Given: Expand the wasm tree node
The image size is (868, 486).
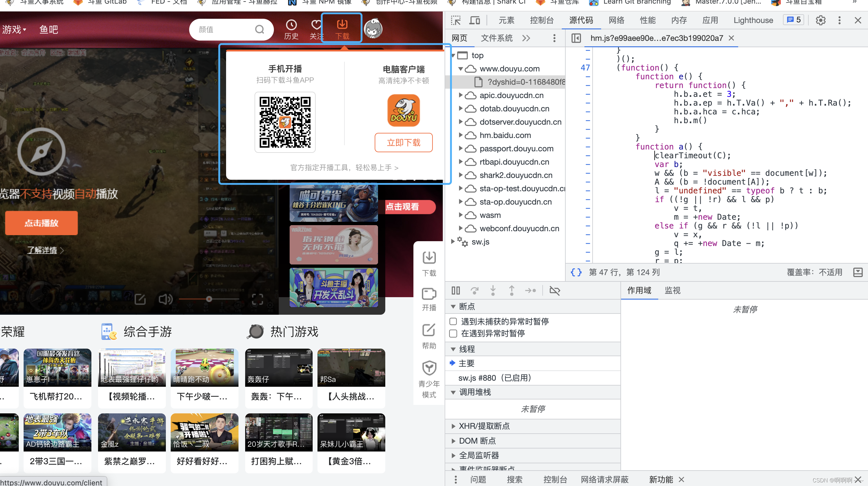Looking at the screenshot, I should [461, 215].
